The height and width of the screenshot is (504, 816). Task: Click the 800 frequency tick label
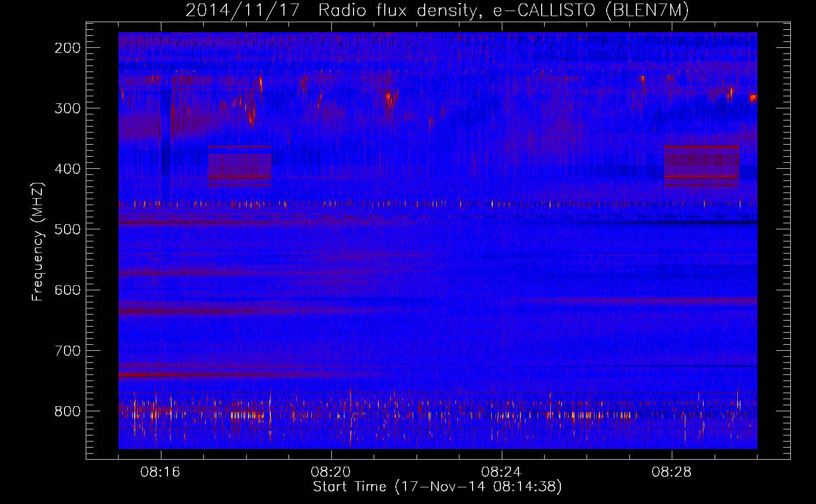tap(67, 411)
